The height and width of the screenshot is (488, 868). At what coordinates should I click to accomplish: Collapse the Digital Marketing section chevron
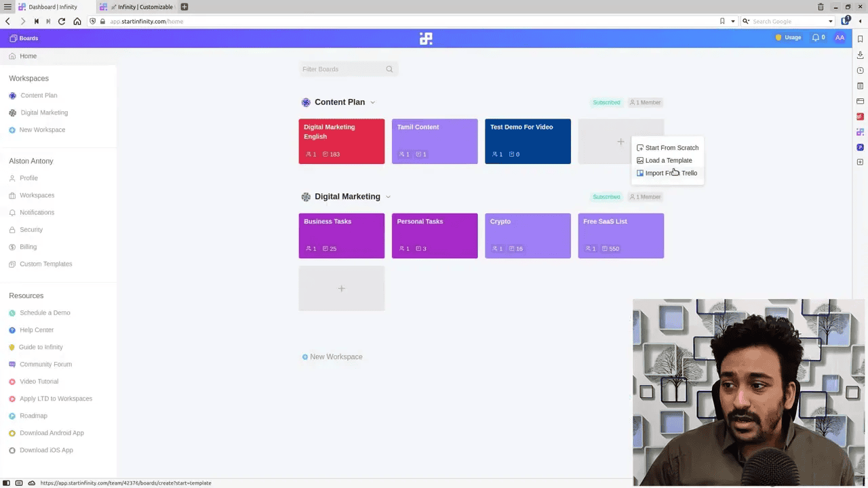tap(387, 196)
